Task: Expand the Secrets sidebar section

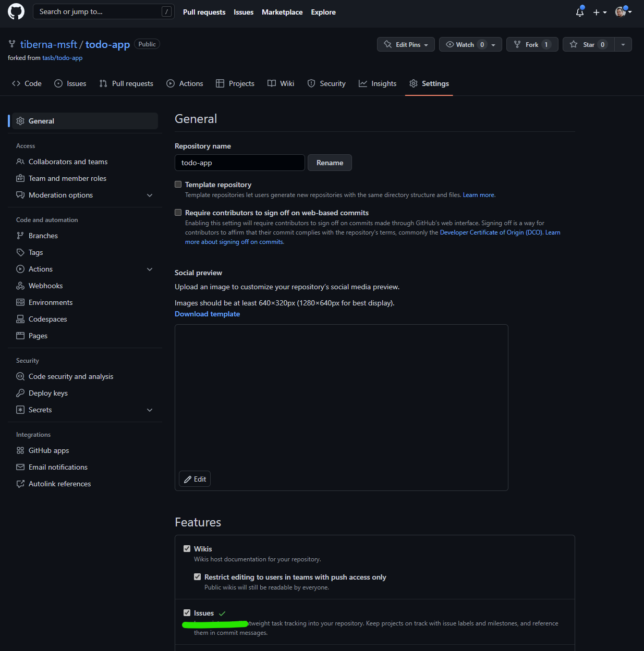Action: (150, 410)
